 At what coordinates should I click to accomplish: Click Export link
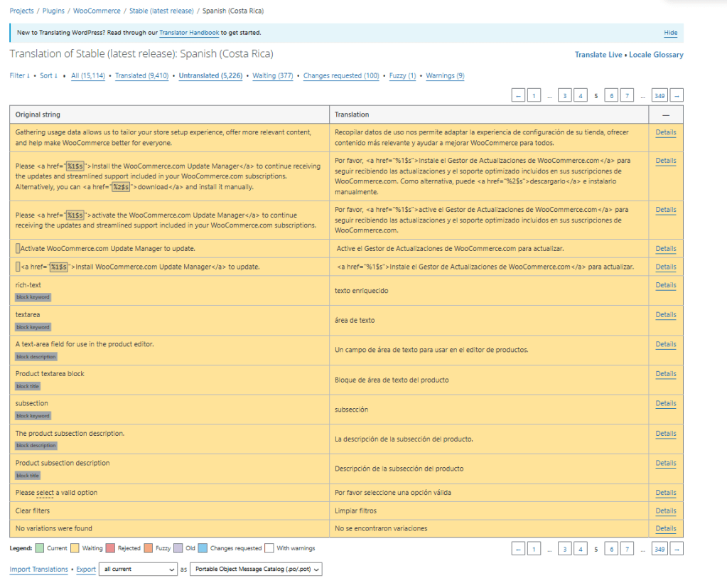pyautogui.click(x=86, y=569)
